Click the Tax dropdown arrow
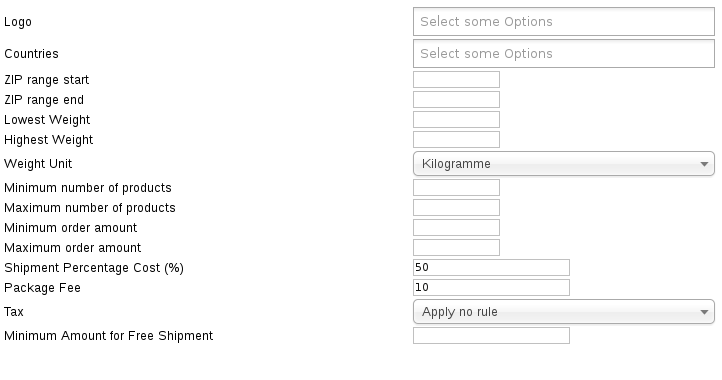Image resolution: width=722 pixels, height=380 pixels. (704, 312)
